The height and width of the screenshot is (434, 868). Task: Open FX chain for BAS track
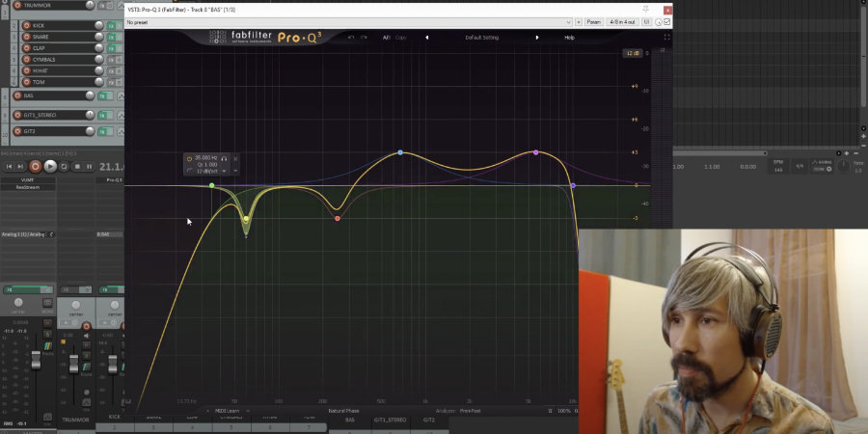[102, 95]
